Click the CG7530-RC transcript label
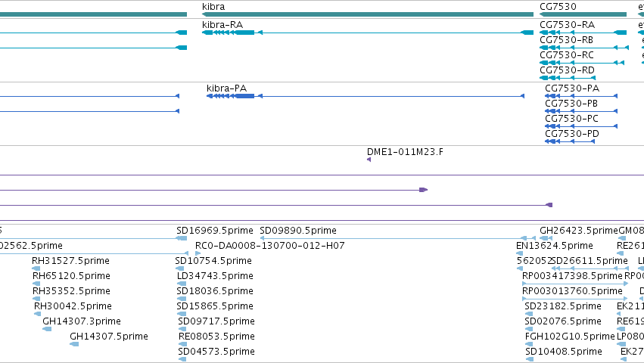Screen dimensions: 644x363 [x=566, y=55]
